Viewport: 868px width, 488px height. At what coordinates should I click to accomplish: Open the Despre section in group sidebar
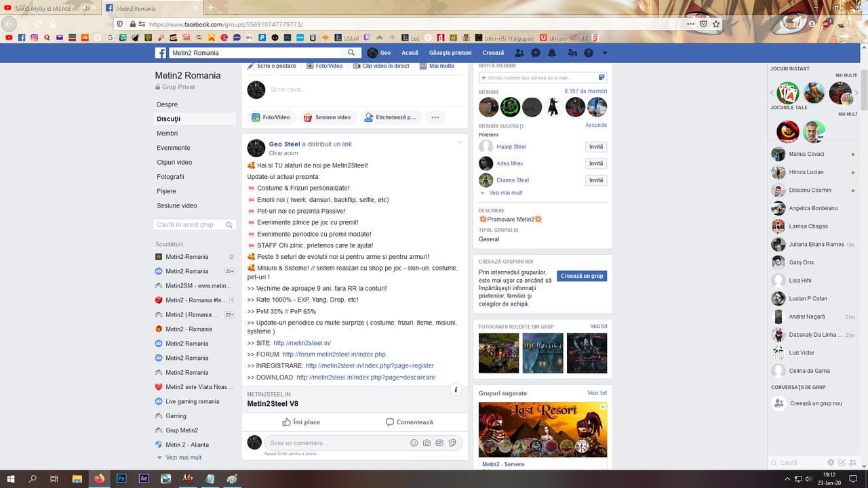(195, 104)
